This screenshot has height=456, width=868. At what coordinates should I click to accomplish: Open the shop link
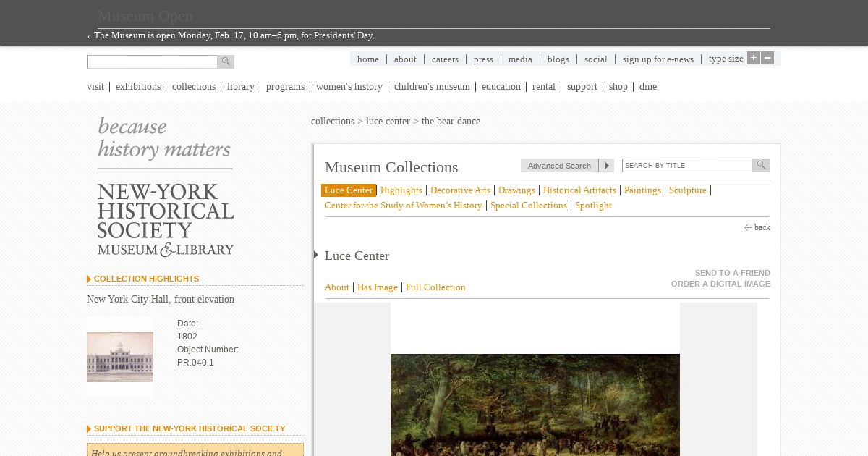pos(618,87)
